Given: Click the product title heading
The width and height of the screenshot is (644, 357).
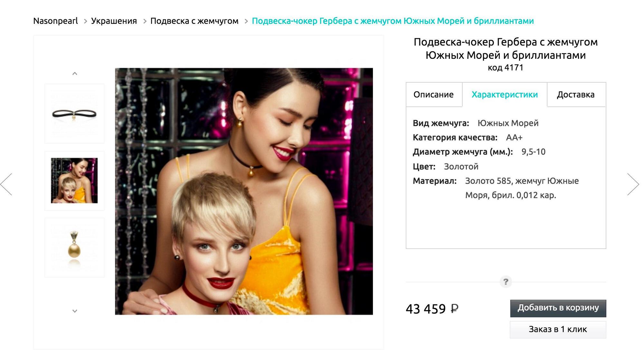Looking at the screenshot, I should click(506, 49).
